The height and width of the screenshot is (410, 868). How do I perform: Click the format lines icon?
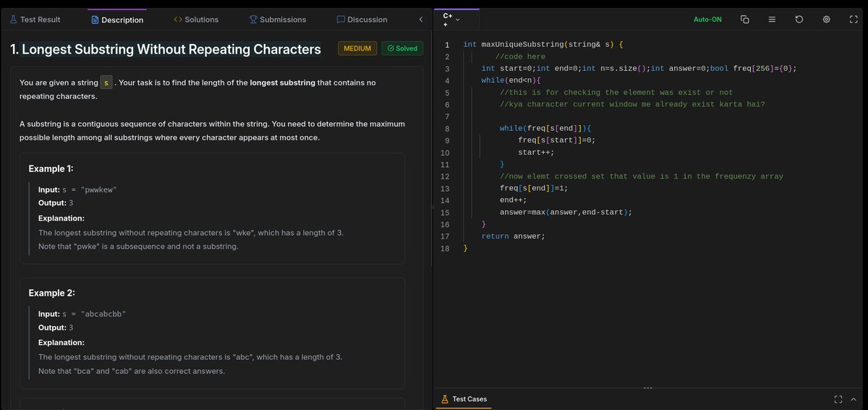[772, 20]
